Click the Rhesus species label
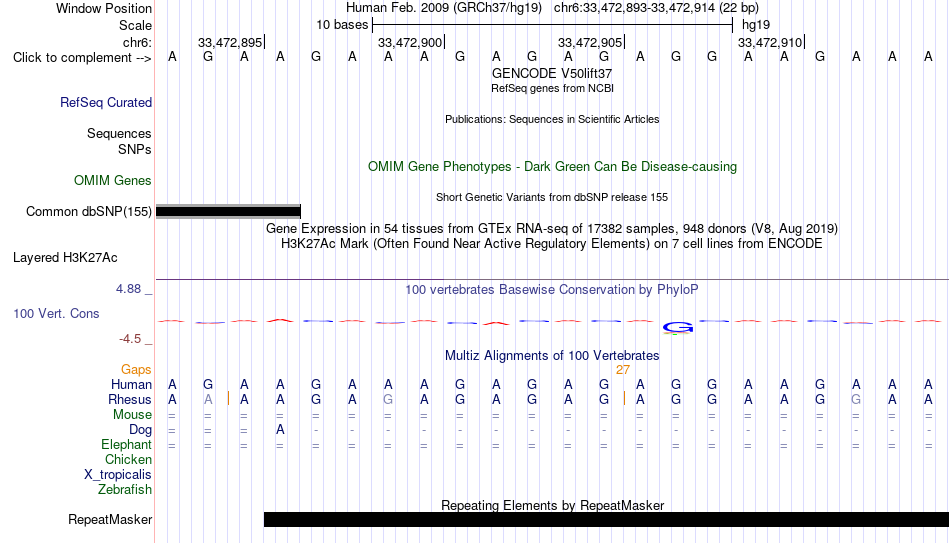 130,400
